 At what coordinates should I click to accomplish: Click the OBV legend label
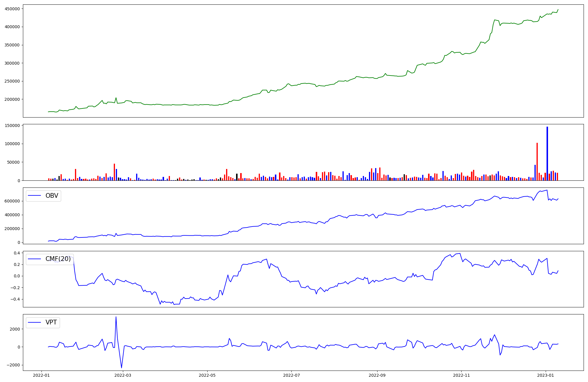pyautogui.click(x=52, y=196)
